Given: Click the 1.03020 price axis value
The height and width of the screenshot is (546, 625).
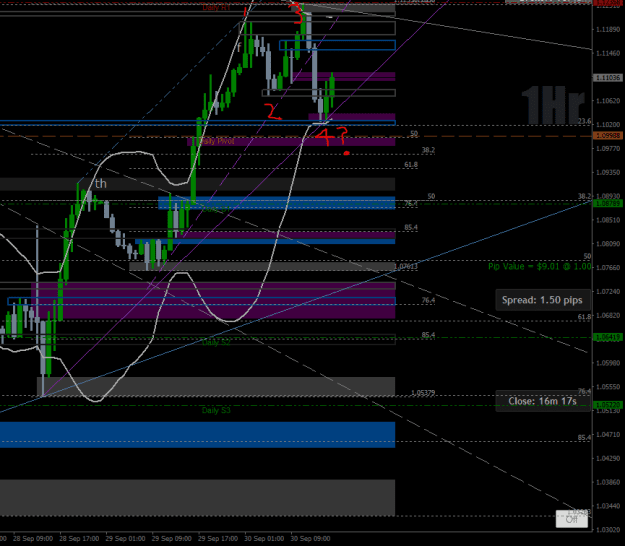Looking at the screenshot, I should 608,530.
